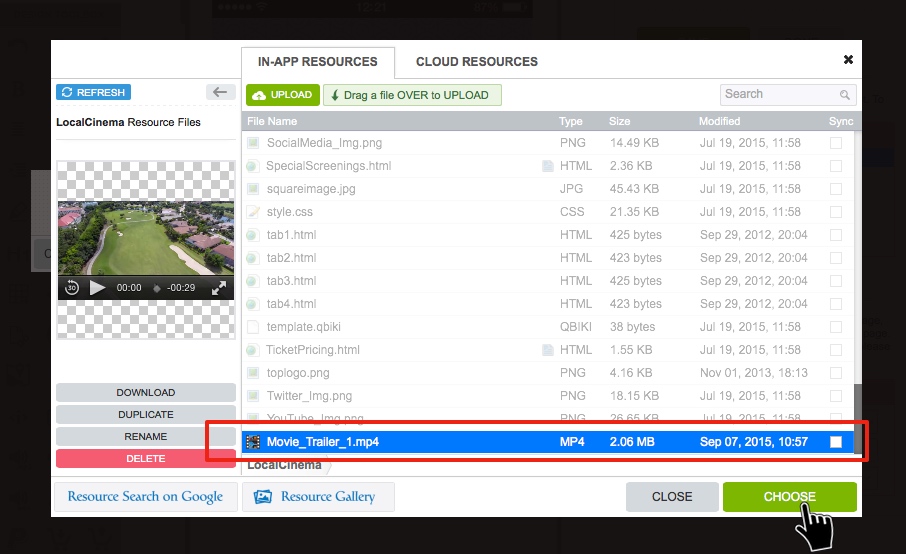This screenshot has width=906, height=554.
Task: Select the template.qbiki file name
Action: (303, 327)
